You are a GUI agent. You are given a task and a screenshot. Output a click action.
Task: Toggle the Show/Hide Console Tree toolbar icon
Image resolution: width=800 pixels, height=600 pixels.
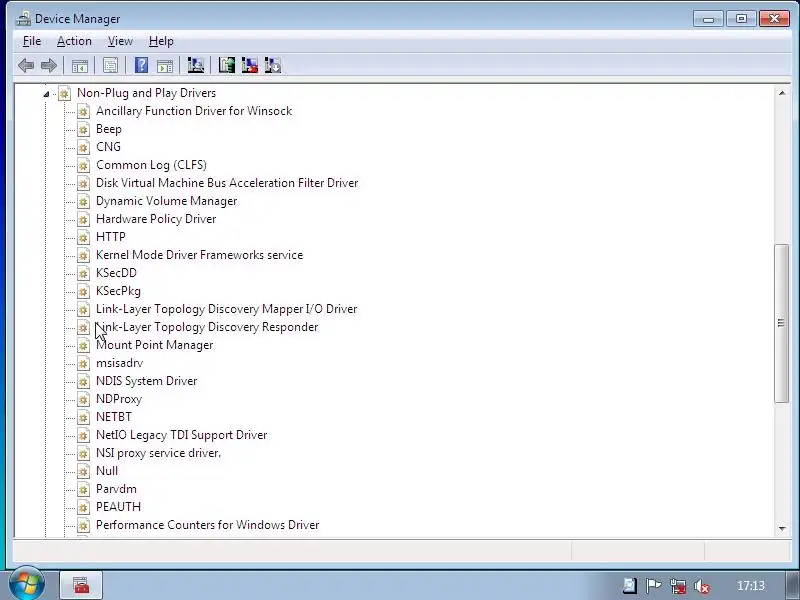pos(80,65)
